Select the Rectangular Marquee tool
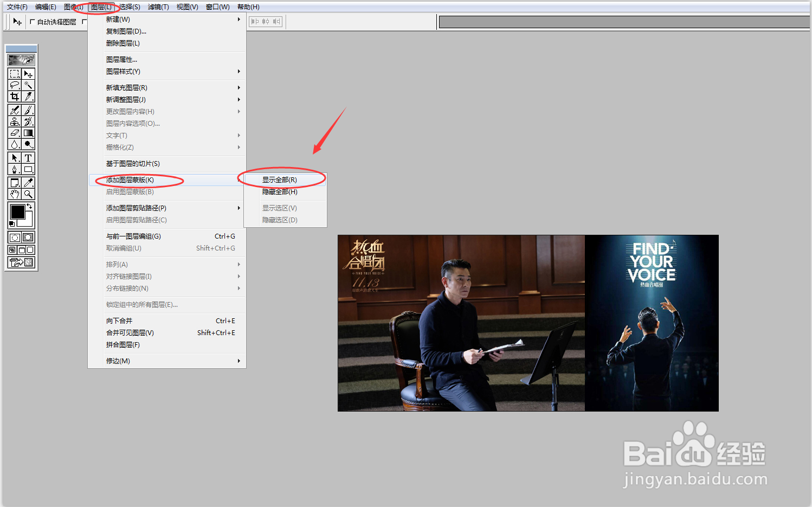This screenshot has height=507, width=812. (15, 74)
